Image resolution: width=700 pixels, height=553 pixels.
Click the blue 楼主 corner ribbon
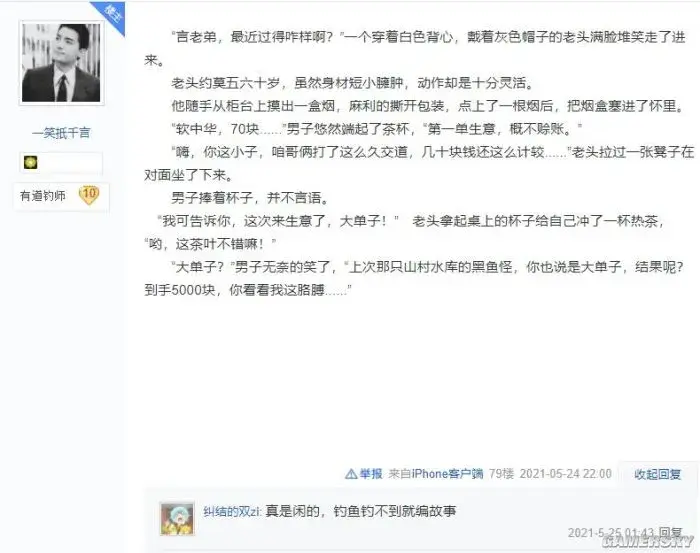111,15
